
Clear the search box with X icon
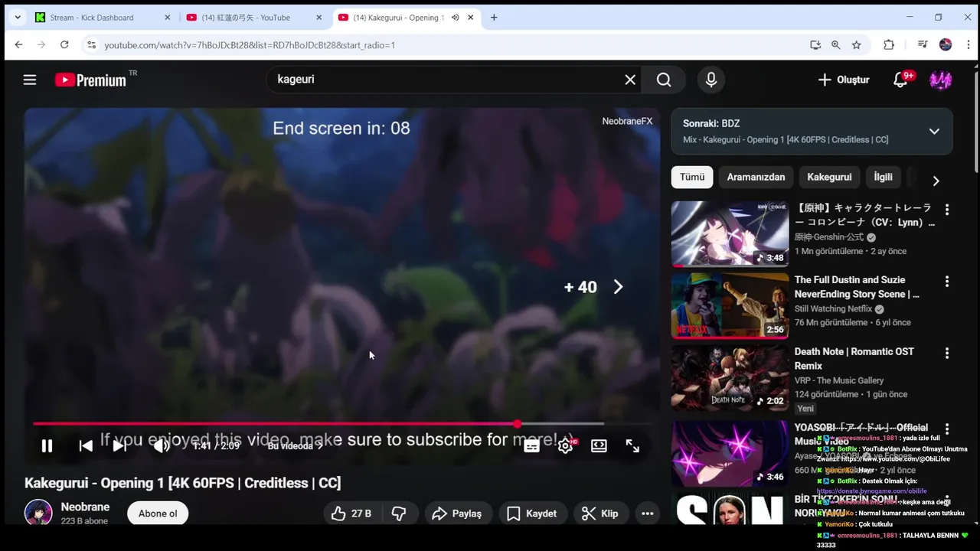(630, 80)
